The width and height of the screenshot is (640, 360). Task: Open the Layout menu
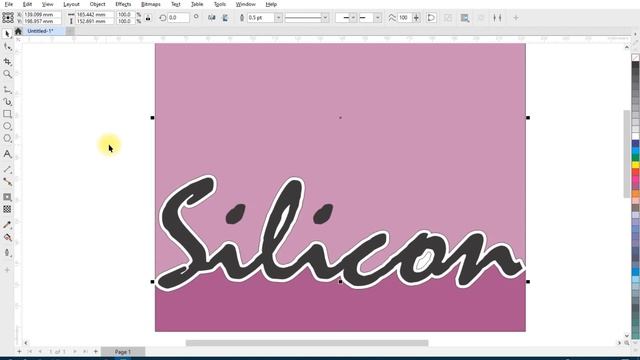point(71,4)
